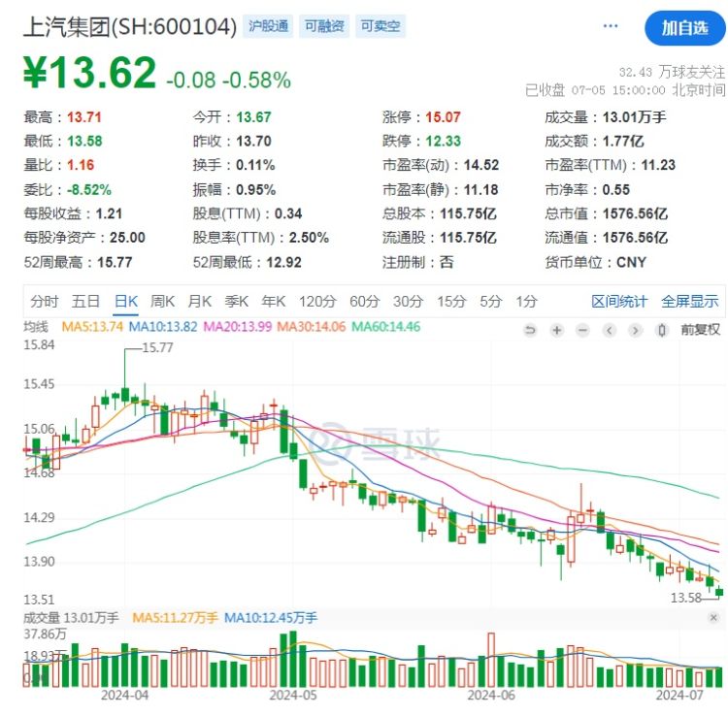Click the MA20:13.99 legend
The width and height of the screenshot is (728, 715).
(x=238, y=327)
